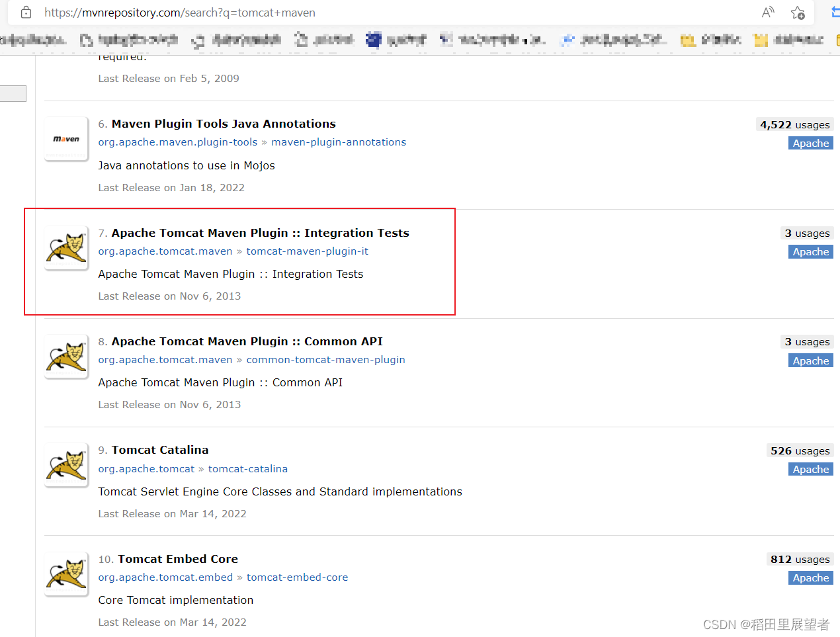The width and height of the screenshot is (840, 637).
Task: Click Apache license tag for Tomcat Catalina
Action: pyautogui.click(x=811, y=470)
